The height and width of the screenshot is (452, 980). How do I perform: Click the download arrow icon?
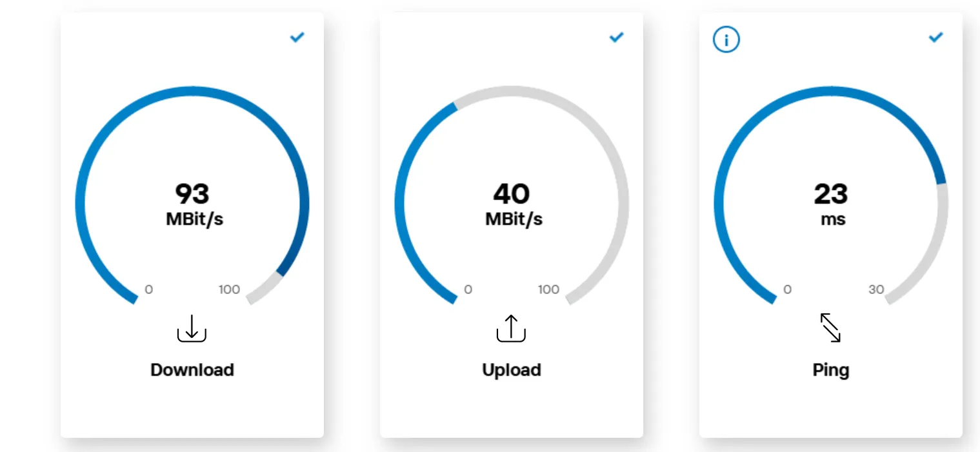192,329
